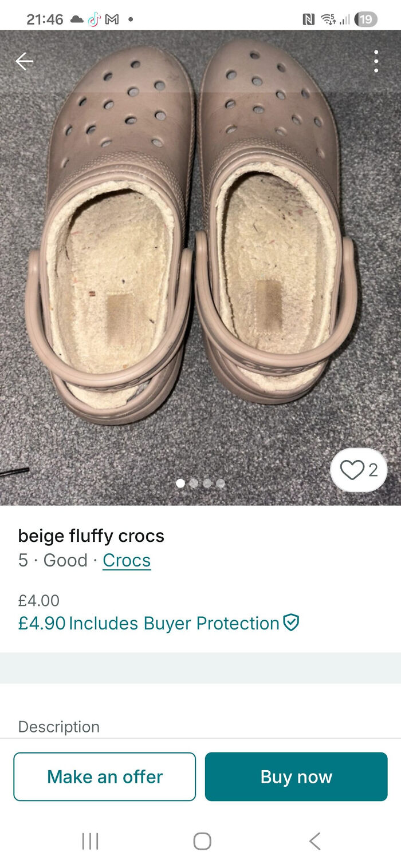Tap the Make an offer button
This screenshot has width=401, height=868.
[x=104, y=776]
